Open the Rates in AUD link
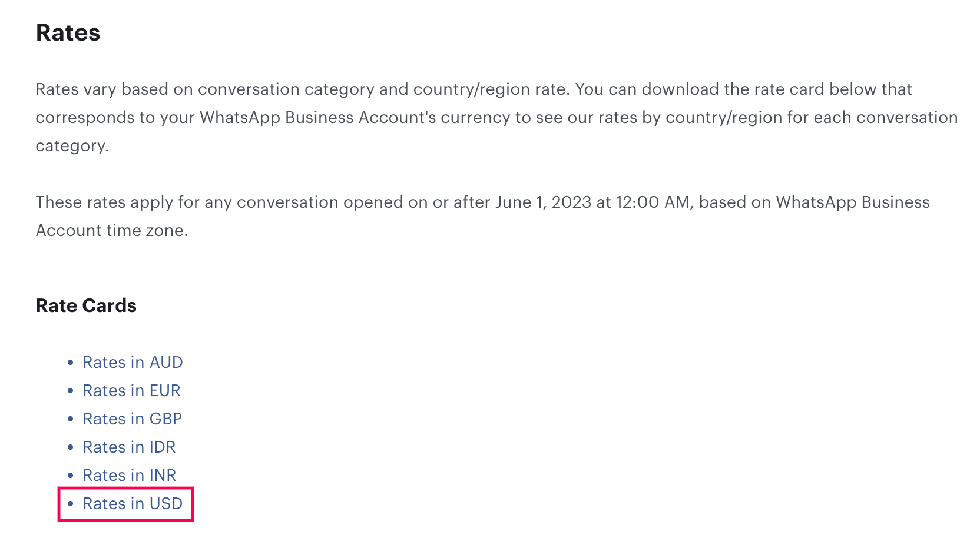Image resolution: width=980 pixels, height=538 pixels. pyautogui.click(x=133, y=362)
